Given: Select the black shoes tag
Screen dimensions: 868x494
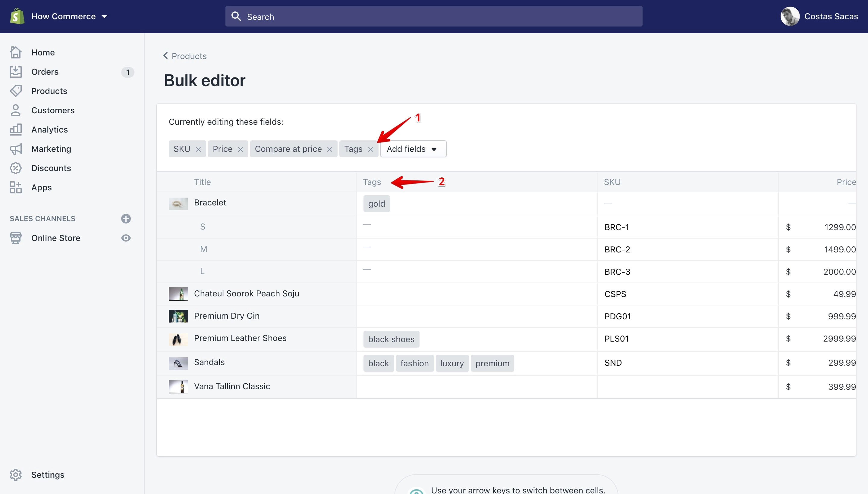Looking at the screenshot, I should click(x=391, y=339).
